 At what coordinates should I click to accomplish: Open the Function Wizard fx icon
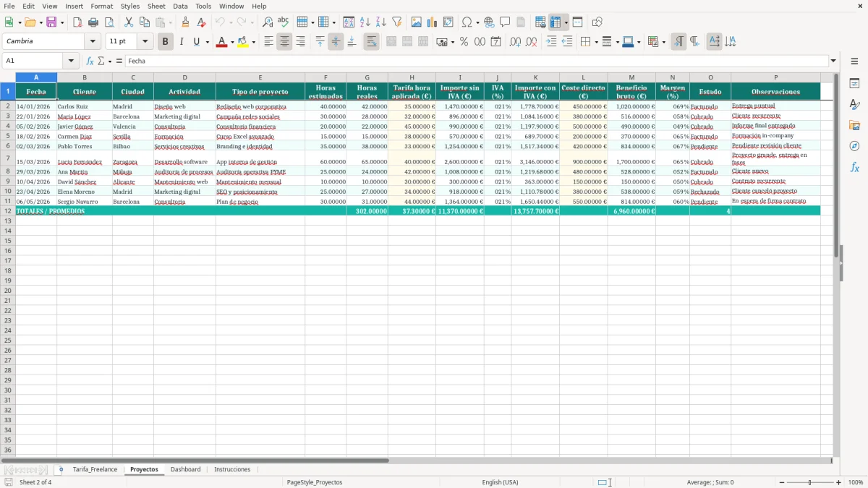pos(90,61)
